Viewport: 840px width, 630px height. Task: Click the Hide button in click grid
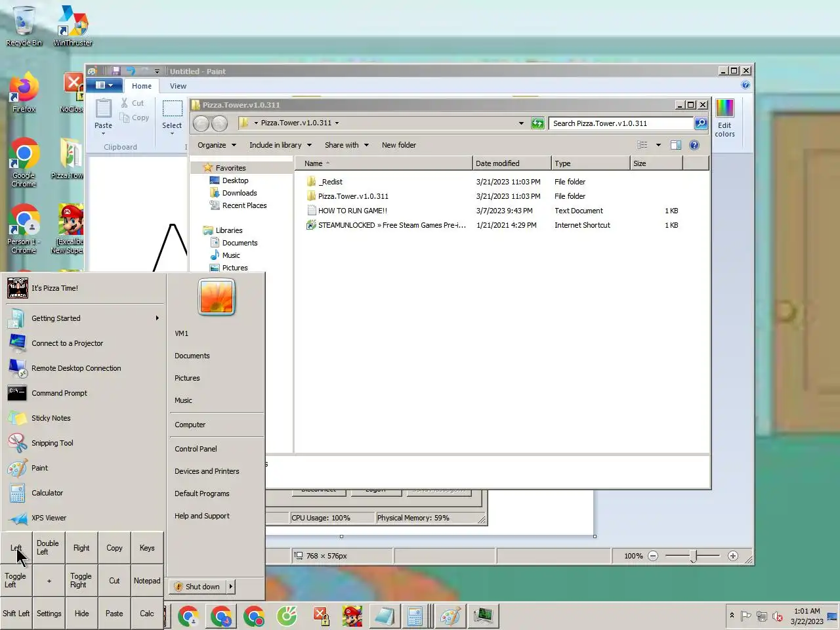tap(81, 614)
